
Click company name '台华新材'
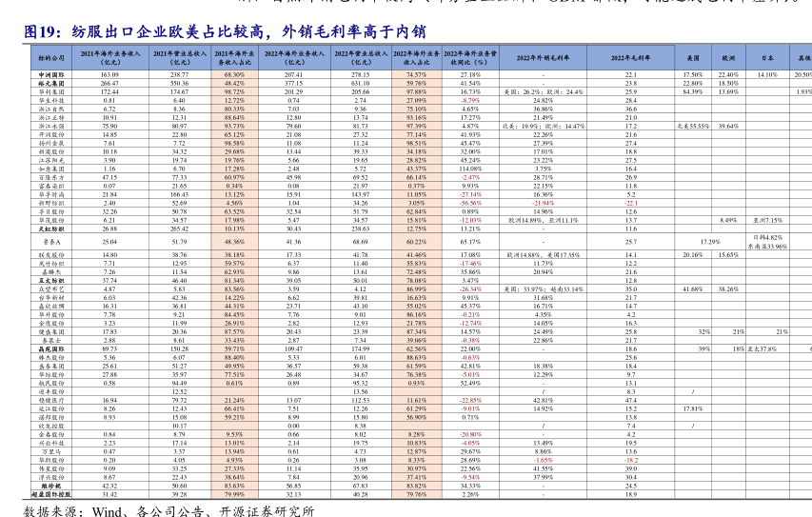tap(51, 297)
